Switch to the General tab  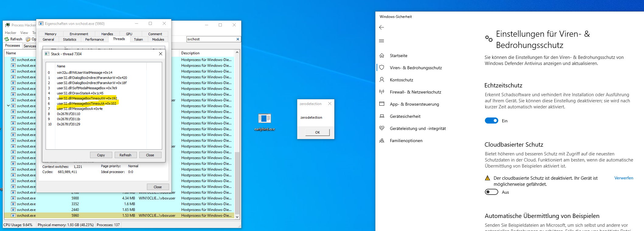[48, 39]
